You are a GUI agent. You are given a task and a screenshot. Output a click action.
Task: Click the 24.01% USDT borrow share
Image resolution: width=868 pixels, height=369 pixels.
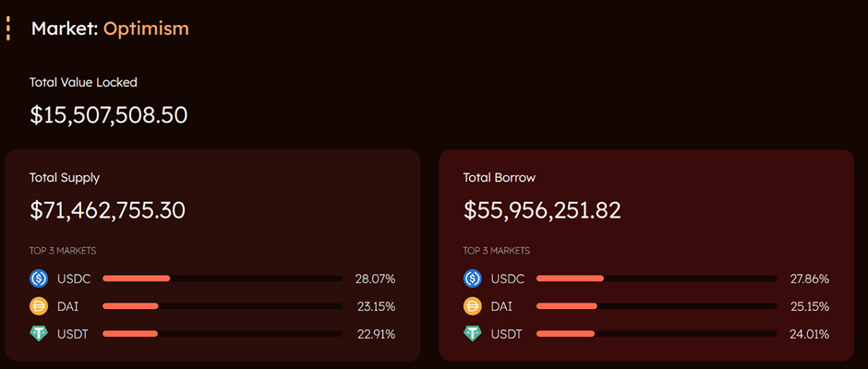click(x=809, y=334)
